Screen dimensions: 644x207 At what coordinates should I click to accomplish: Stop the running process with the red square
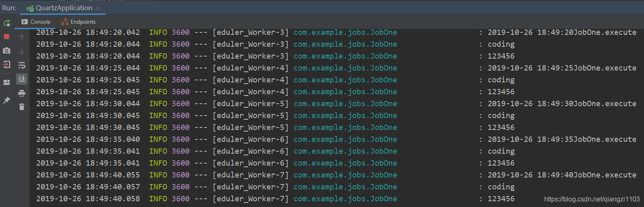tap(7, 36)
